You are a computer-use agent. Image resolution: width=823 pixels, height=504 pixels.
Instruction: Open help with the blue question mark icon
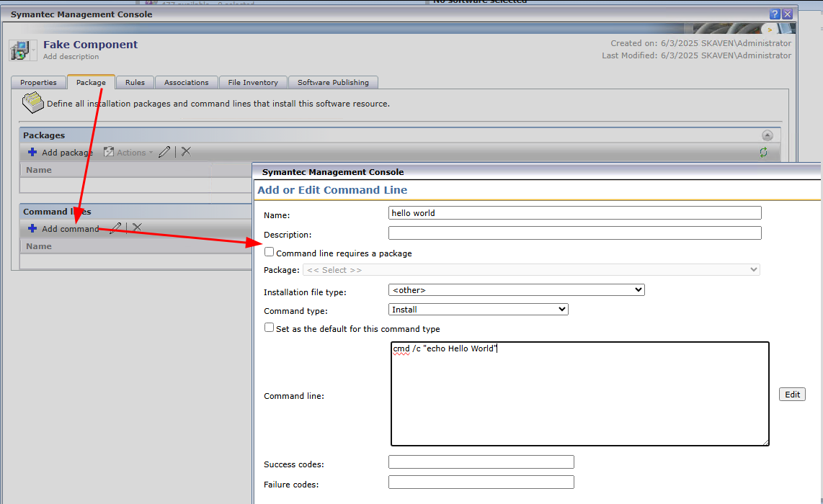coord(775,14)
